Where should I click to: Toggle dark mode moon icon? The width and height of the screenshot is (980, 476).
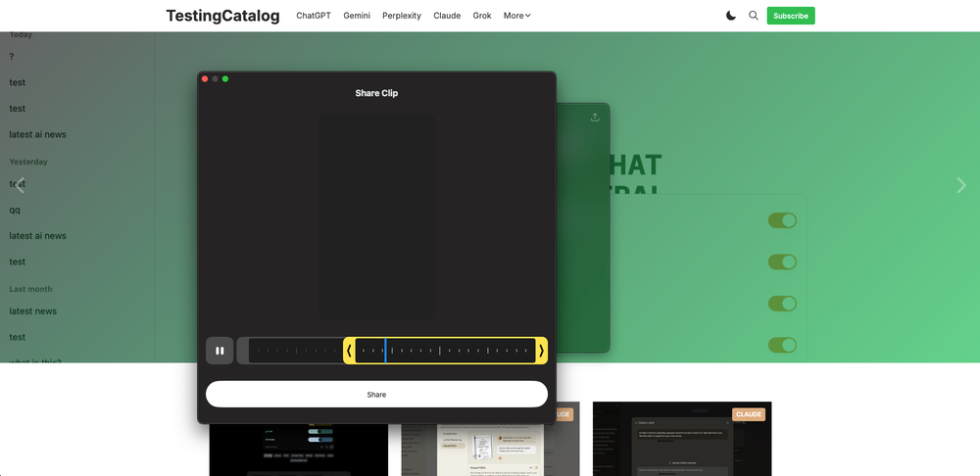[x=731, y=16]
